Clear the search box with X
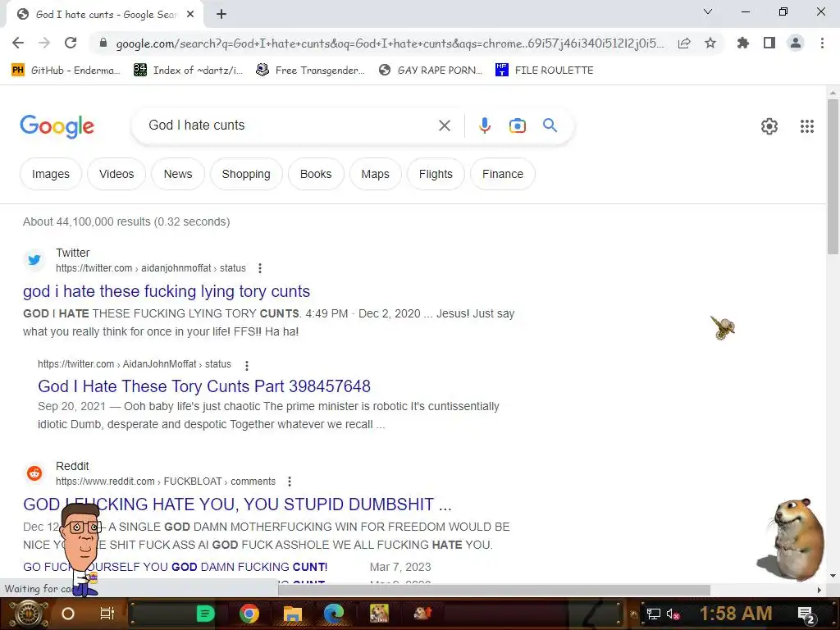This screenshot has width=840, height=630. pyautogui.click(x=445, y=126)
